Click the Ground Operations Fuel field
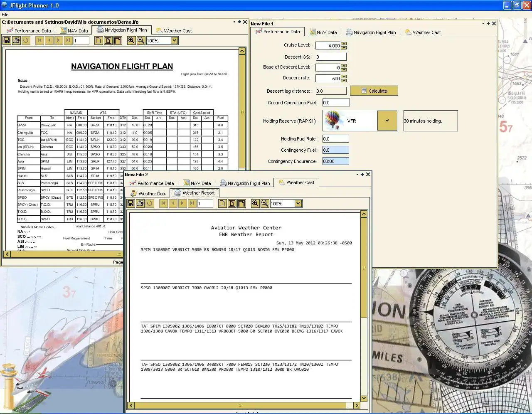This screenshot has width=532, height=414. tap(336, 102)
